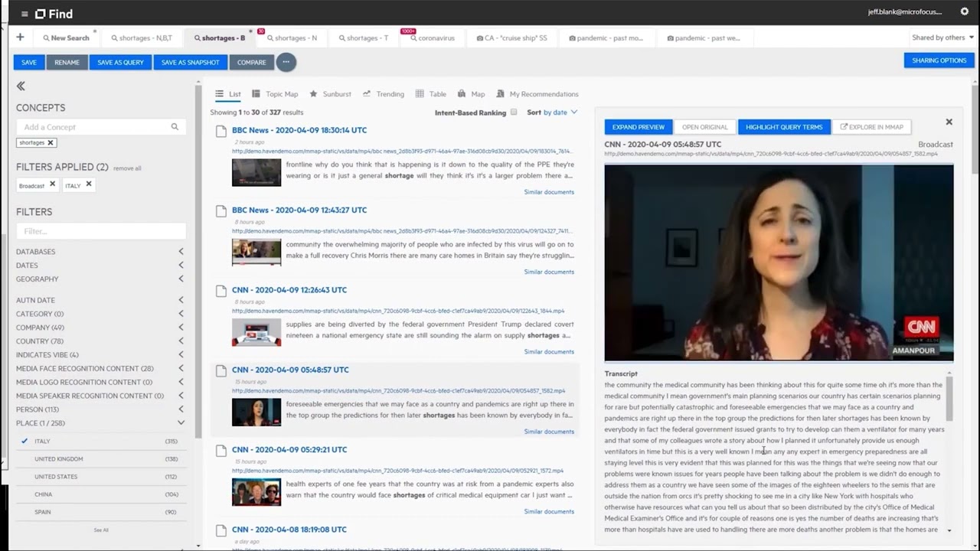Click EXPAND PREVIEW button
The width and height of the screenshot is (980, 551).
click(638, 127)
